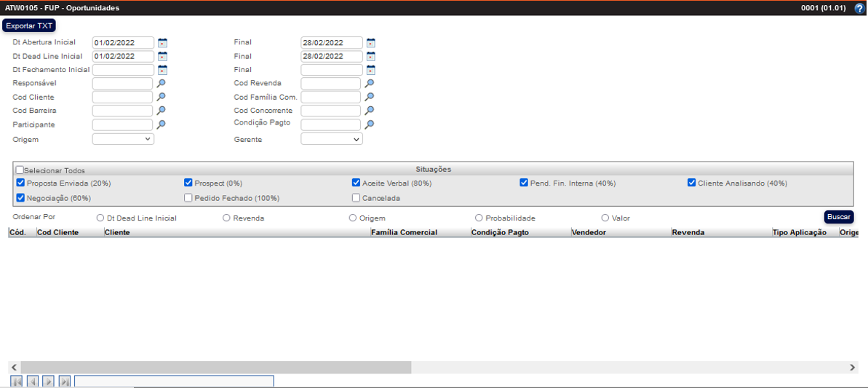This screenshot has width=868, height=388.
Task: Click the Vendedor column header
Action: pyautogui.click(x=589, y=233)
